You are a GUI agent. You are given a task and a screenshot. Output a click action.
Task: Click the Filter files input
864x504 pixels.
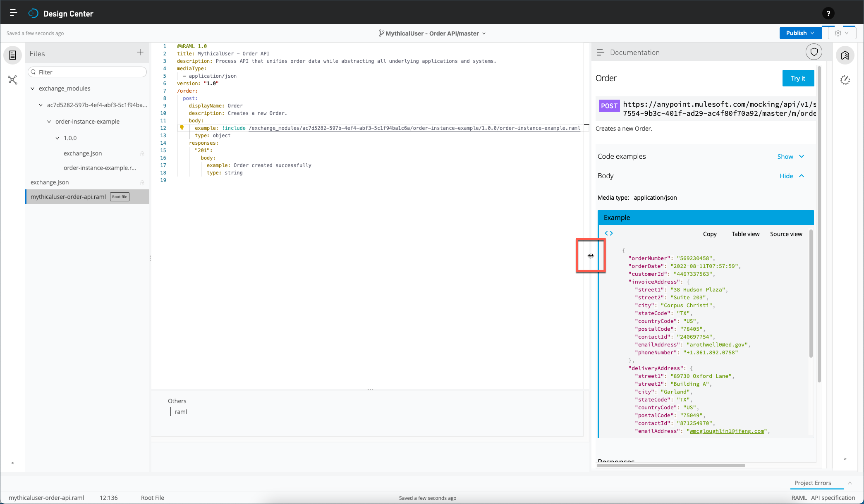pyautogui.click(x=87, y=72)
